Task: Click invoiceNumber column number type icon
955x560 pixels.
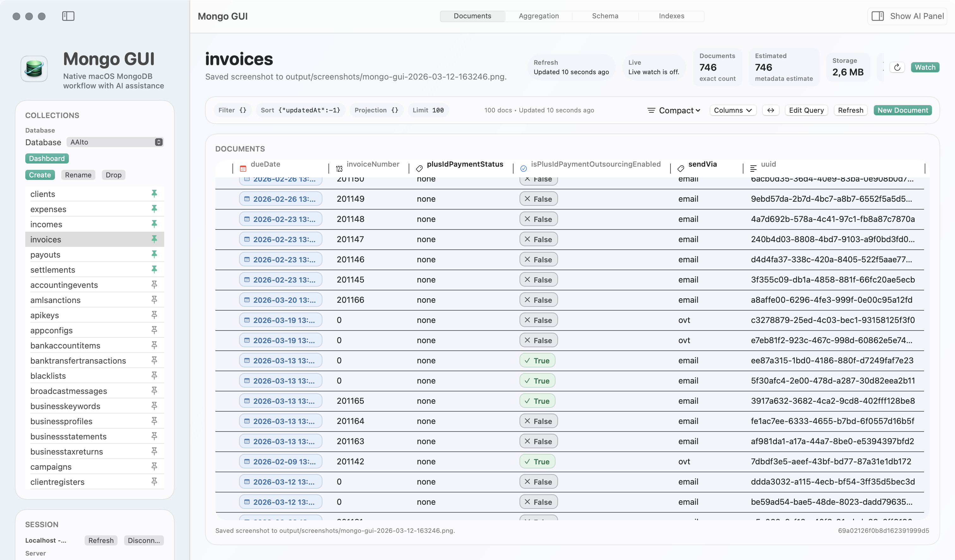Action: pyautogui.click(x=339, y=169)
